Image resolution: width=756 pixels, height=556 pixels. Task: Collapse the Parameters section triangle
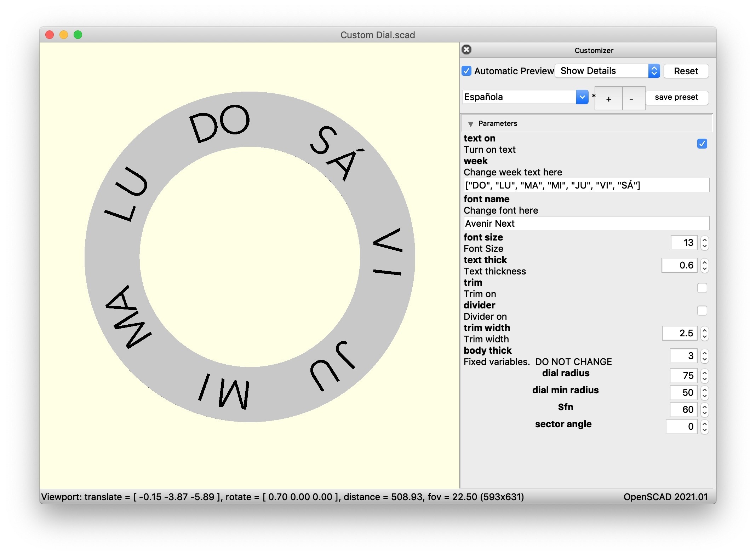click(470, 124)
